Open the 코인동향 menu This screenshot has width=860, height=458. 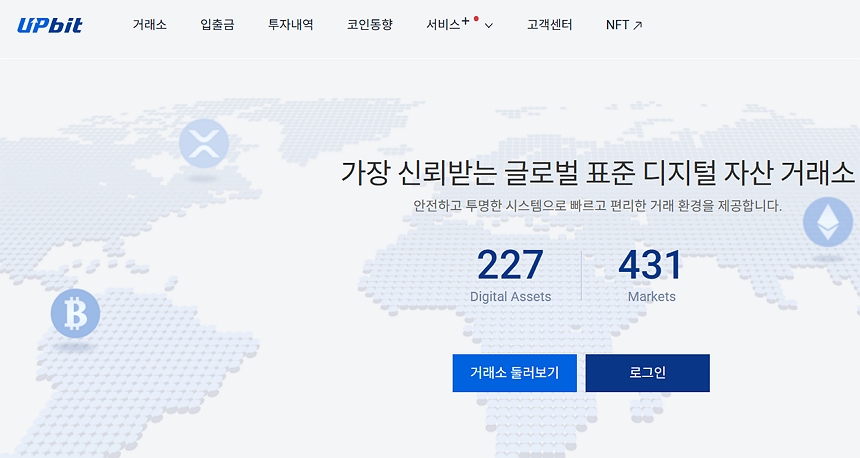[x=370, y=25]
